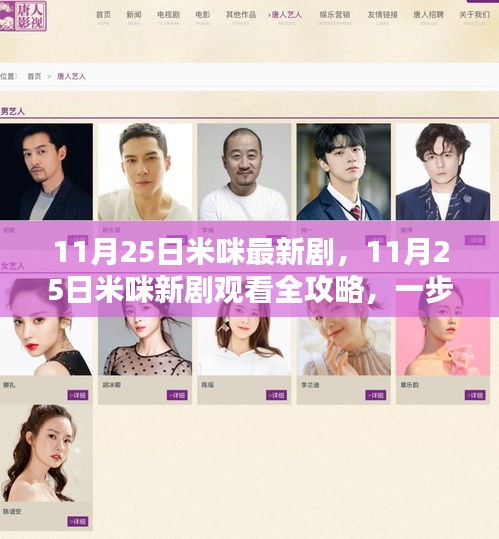Open the 唐人招聘 menu item
499x539 pixels.
428,18
